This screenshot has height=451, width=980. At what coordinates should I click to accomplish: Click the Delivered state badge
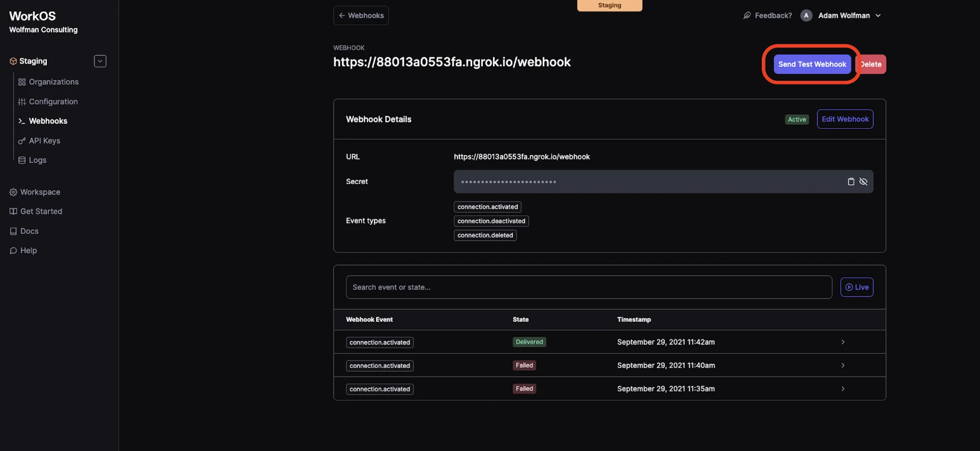coord(529,342)
